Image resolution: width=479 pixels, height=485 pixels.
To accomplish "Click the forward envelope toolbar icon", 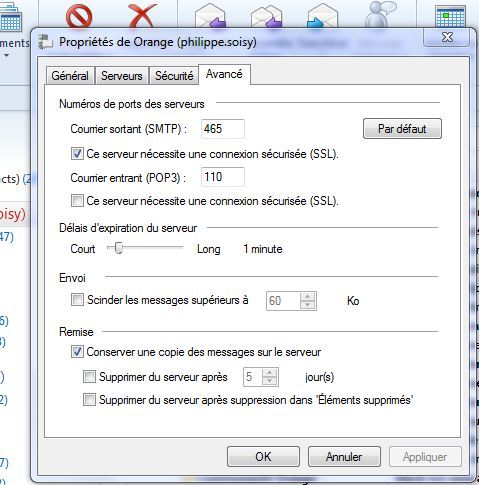I will (x=322, y=16).
